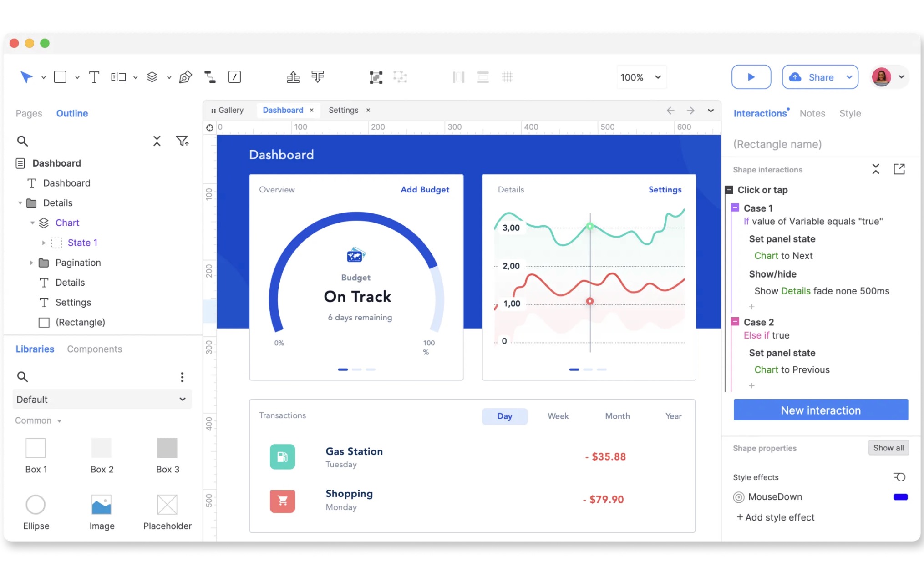Select the Pen tool in toolbar
The image size is (924, 577).
click(185, 77)
